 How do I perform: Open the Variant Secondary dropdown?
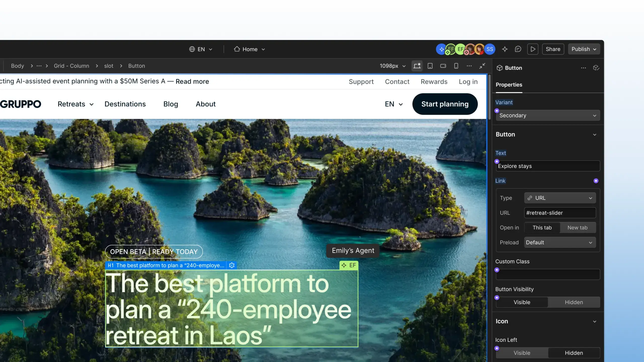(x=548, y=115)
